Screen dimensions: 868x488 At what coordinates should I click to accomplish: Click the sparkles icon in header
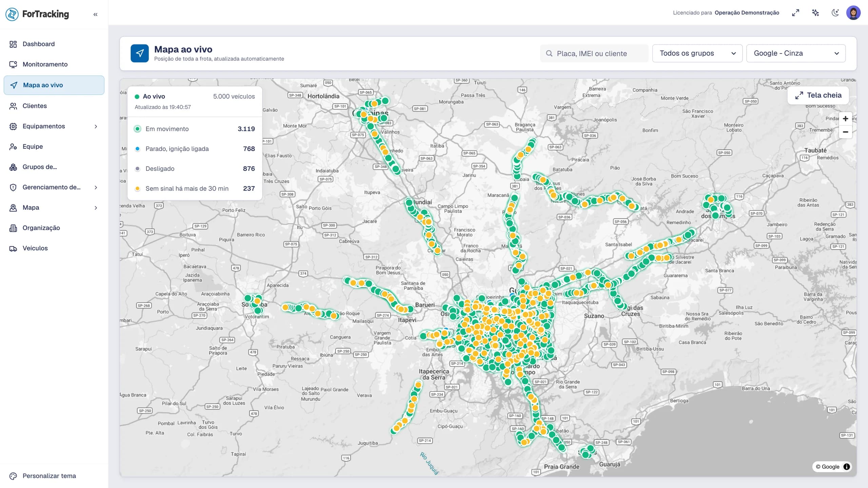click(x=815, y=13)
